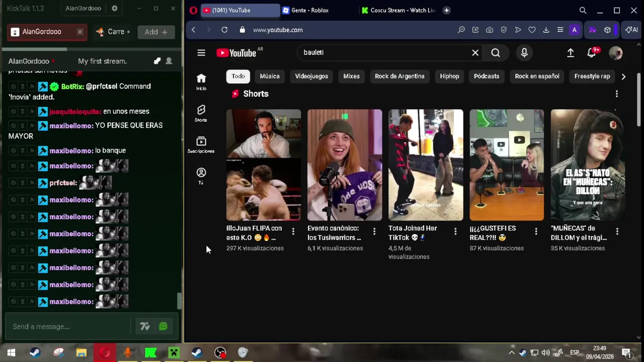Select the Todo filter chip
644x362 pixels.
(x=238, y=76)
